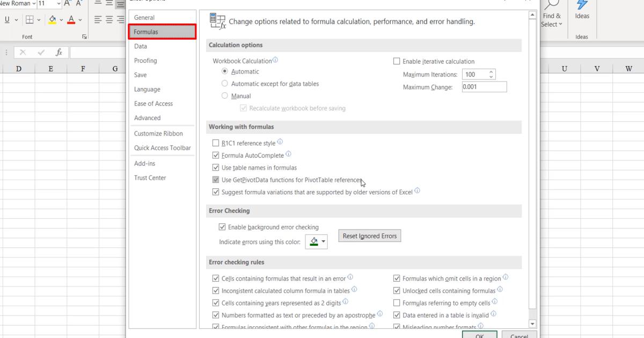This screenshot has height=338, width=644.
Task: Open the font size dropdown
Action: pos(58,4)
